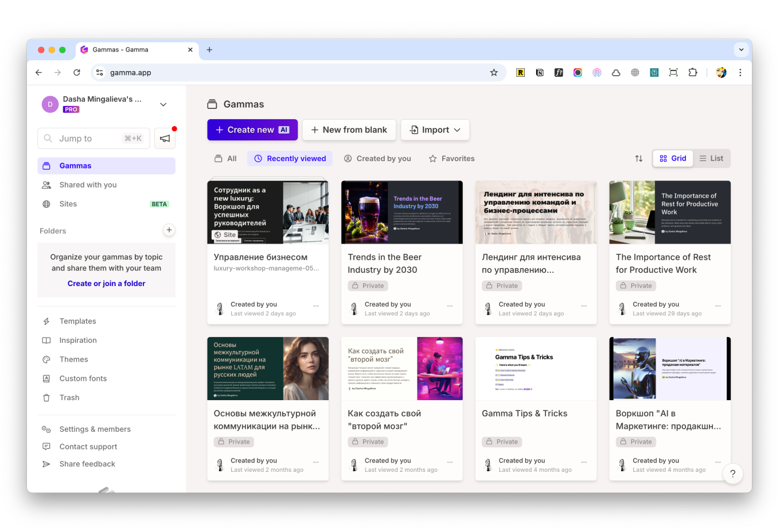Switch to List view

tap(711, 159)
